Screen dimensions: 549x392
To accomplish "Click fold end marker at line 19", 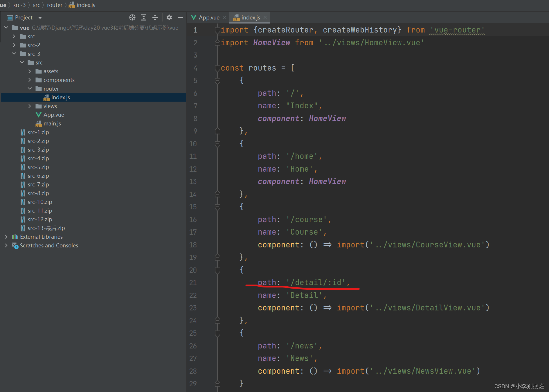I will point(217,257).
